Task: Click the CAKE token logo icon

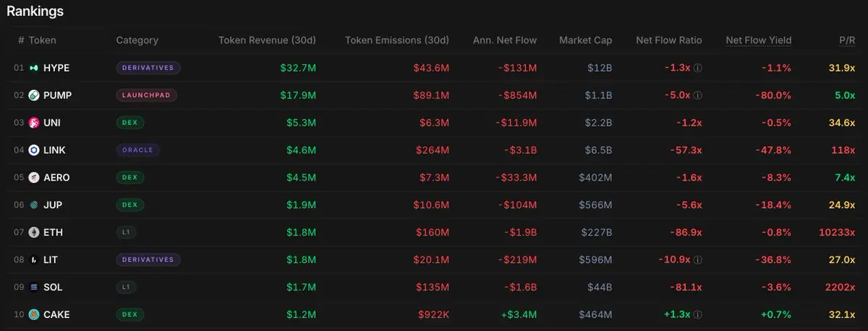Action: point(34,315)
